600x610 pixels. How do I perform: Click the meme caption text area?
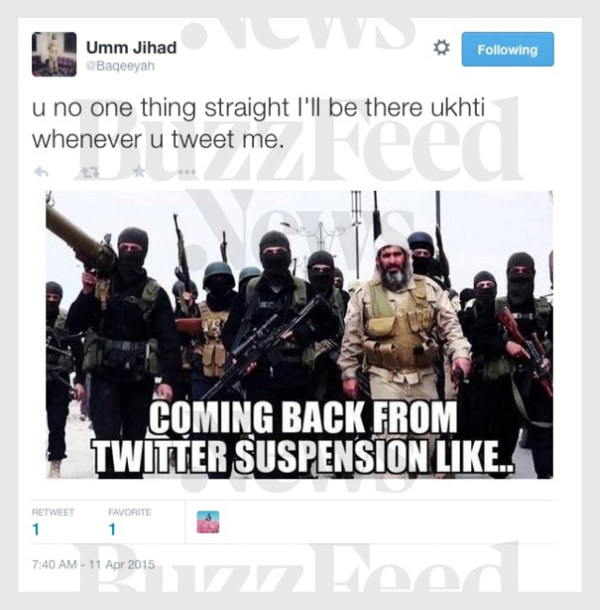(302, 436)
